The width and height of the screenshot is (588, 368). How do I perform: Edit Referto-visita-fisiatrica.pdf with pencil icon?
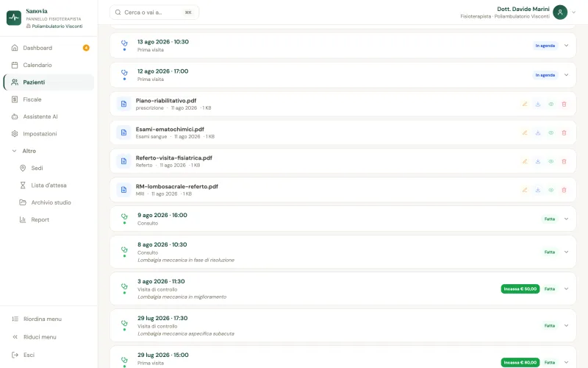(525, 161)
